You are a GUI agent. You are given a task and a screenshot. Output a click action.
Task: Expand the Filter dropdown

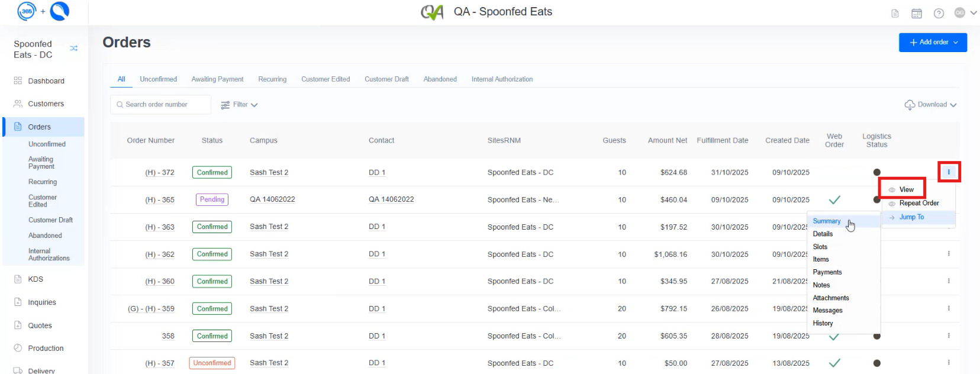(x=239, y=104)
